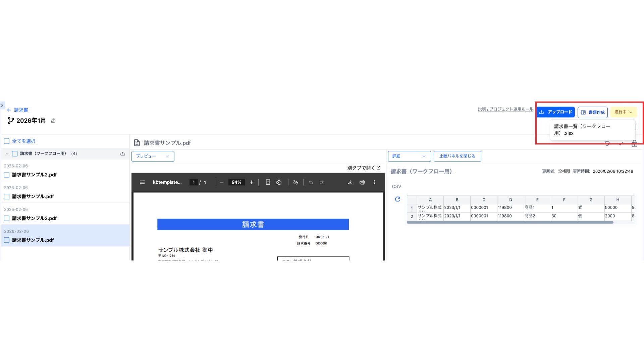Open the PDF viewer more actions menu
This screenshot has width=644, height=362.
[x=374, y=182]
